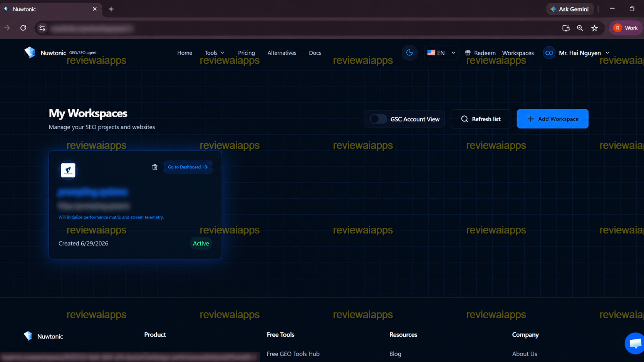644x362 pixels.
Task: Enable GSC Account View toggle
Action: tap(378, 119)
